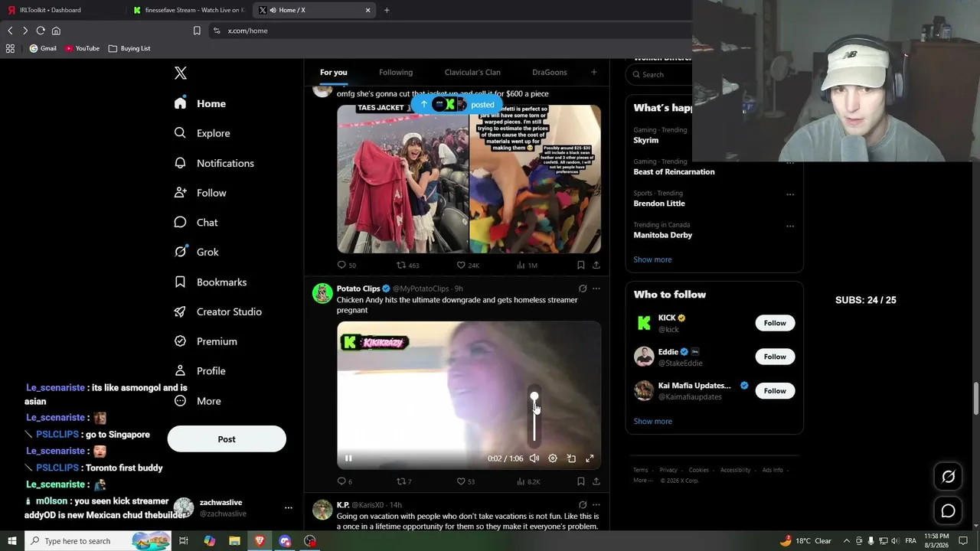Show more trending topics

652,259
